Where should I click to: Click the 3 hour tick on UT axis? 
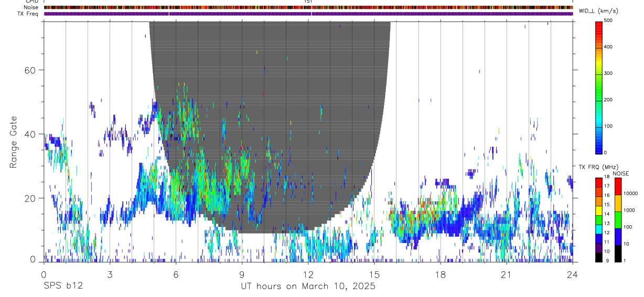(110, 274)
